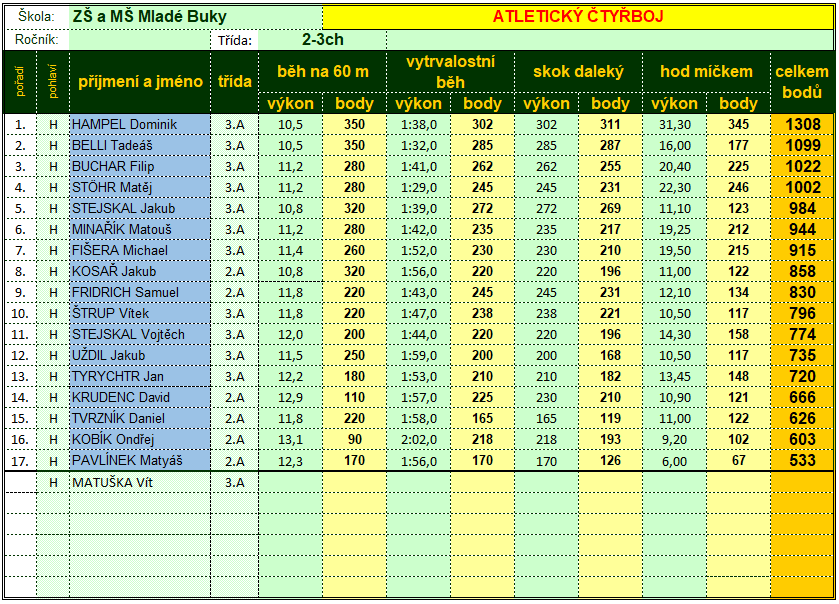Select the school name ZŠ a MŠ Mladé Buky

pyautogui.click(x=150, y=17)
